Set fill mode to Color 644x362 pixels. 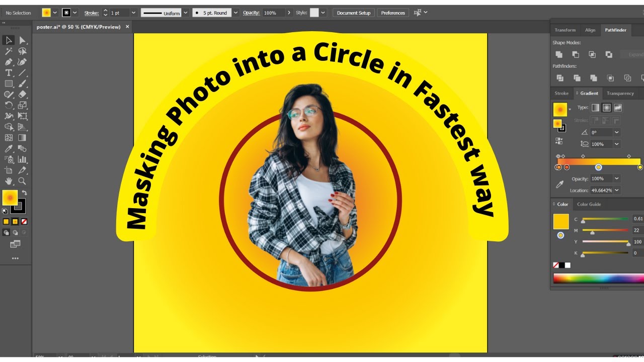coord(6,221)
